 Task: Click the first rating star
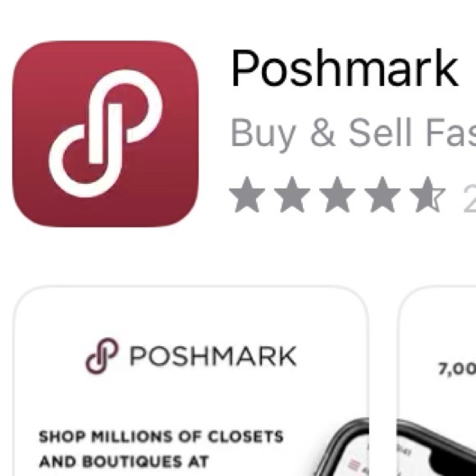point(247,195)
